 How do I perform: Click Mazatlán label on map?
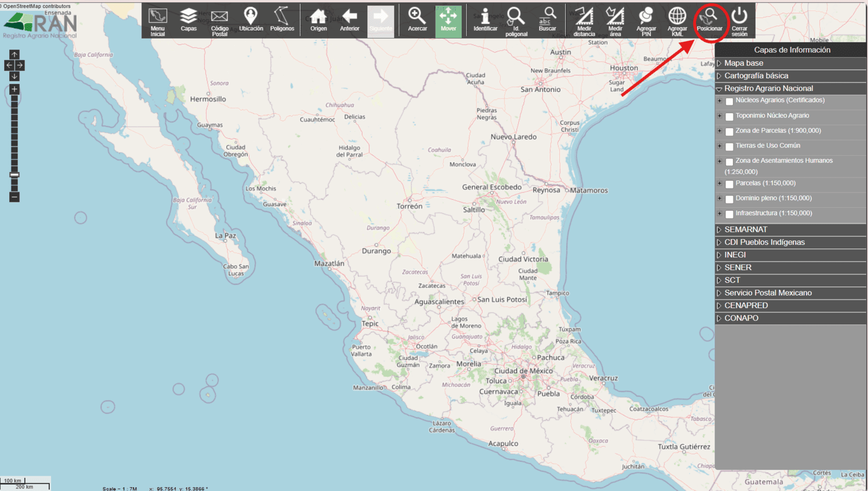(x=329, y=264)
